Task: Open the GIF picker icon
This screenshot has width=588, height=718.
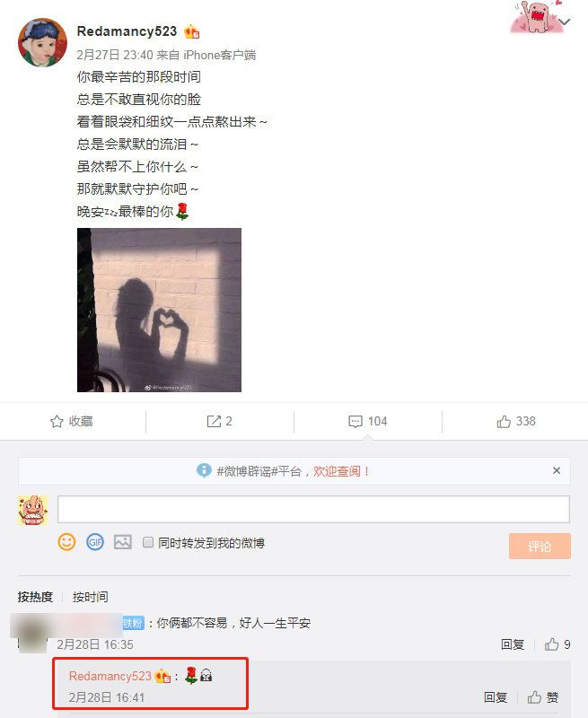Action: (95, 542)
